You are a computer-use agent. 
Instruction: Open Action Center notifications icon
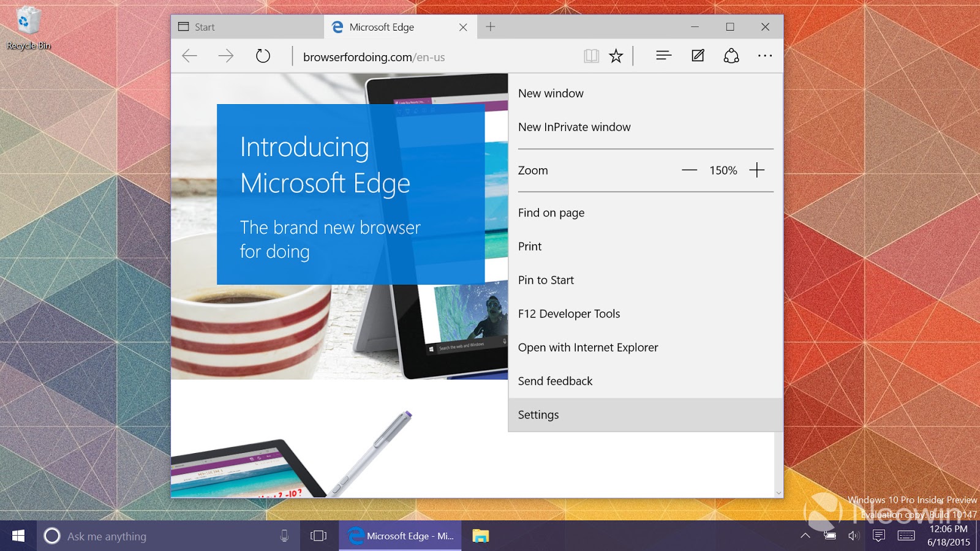tap(879, 536)
